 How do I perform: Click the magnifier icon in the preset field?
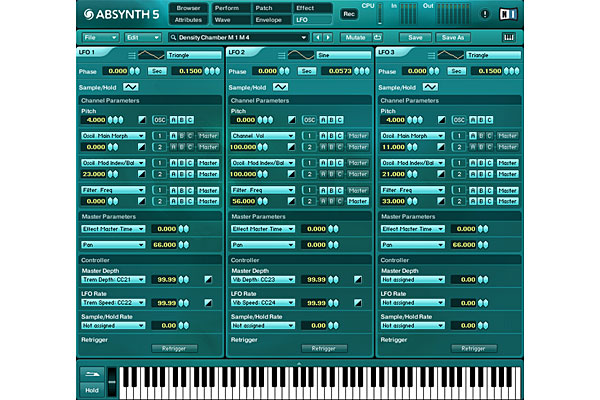[173, 38]
